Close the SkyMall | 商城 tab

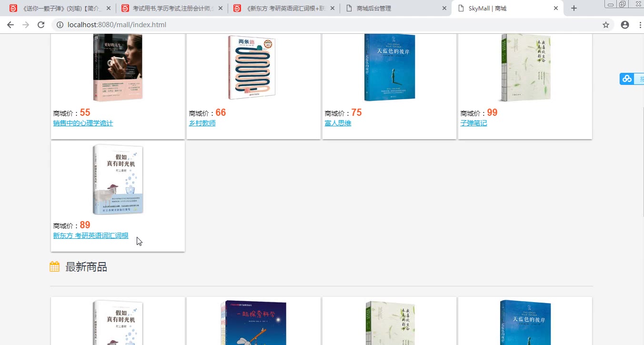(555, 8)
